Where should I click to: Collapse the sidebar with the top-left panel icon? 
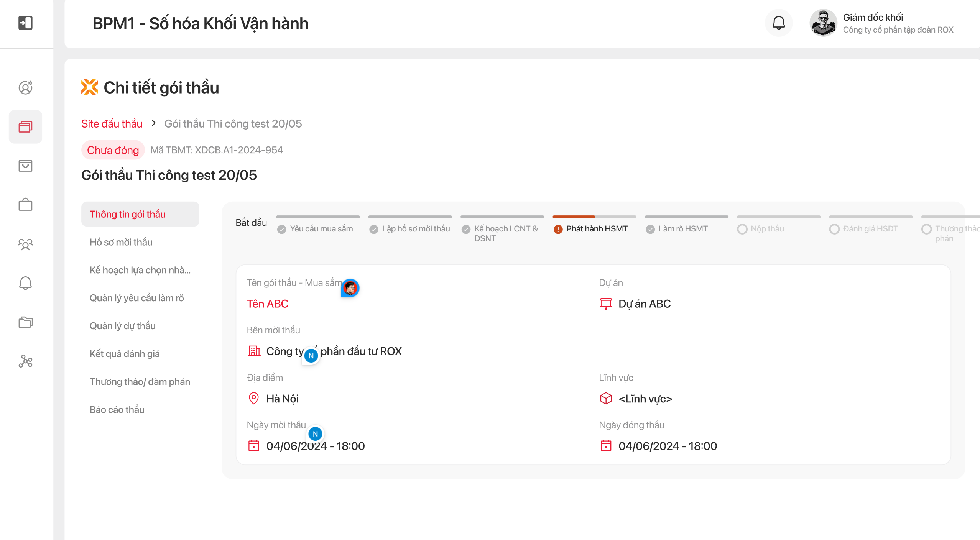click(25, 23)
